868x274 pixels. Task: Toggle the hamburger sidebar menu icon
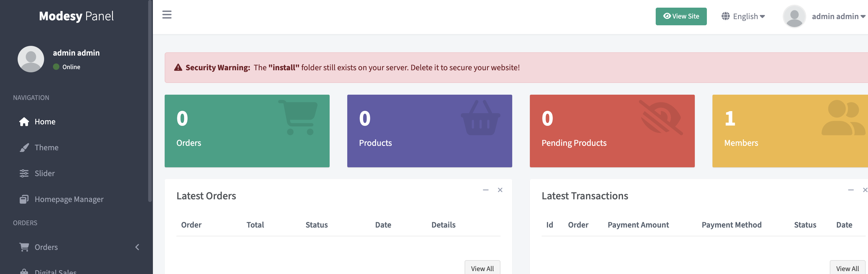click(167, 15)
